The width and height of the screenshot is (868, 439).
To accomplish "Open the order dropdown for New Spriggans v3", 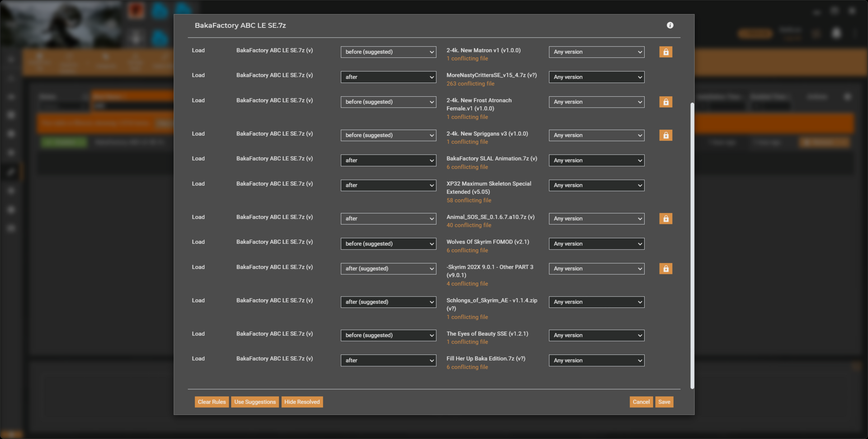I will coord(388,135).
